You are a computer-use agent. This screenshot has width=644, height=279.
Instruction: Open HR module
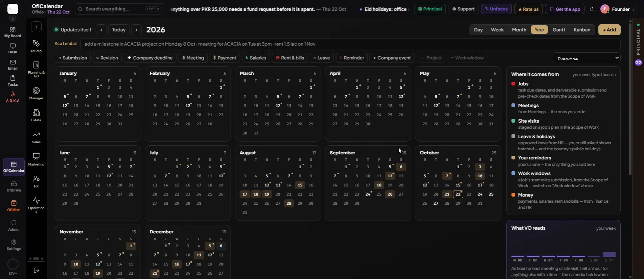(36, 182)
